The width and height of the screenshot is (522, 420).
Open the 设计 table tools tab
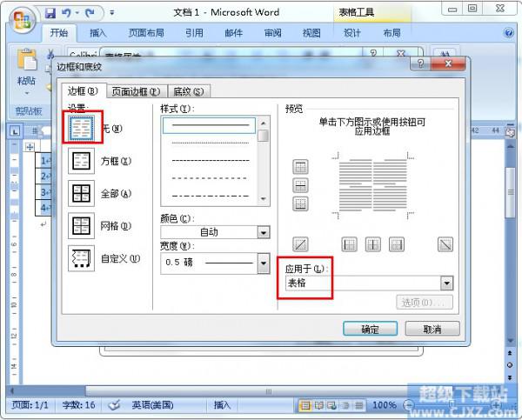click(352, 33)
